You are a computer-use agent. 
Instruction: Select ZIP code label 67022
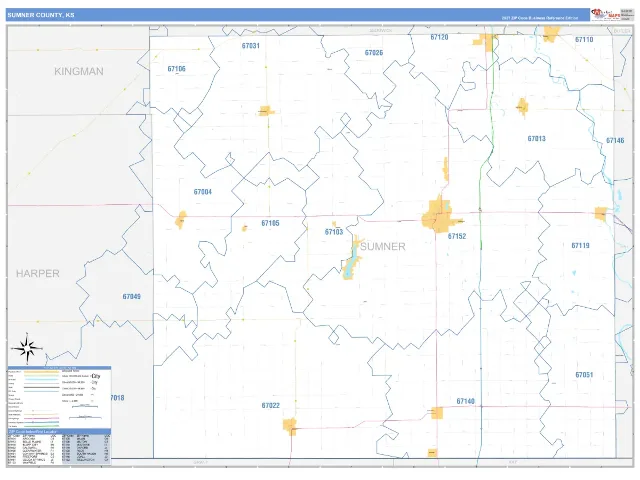[x=271, y=406]
